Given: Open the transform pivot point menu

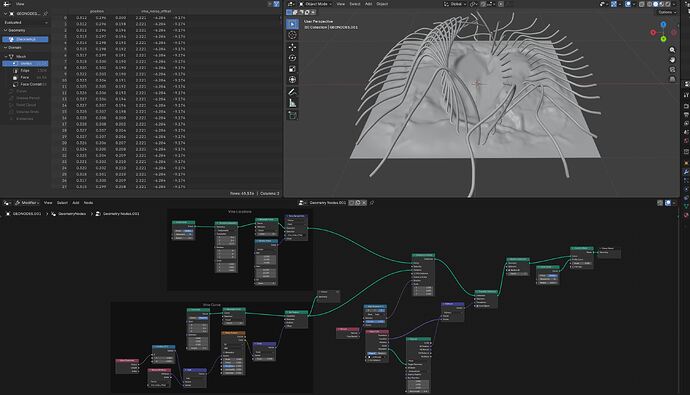Looking at the screenshot, I should (x=474, y=4).
